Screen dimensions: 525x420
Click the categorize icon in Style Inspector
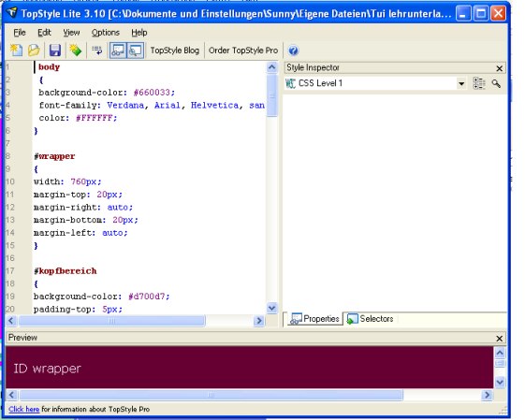[x=479, y=83]
